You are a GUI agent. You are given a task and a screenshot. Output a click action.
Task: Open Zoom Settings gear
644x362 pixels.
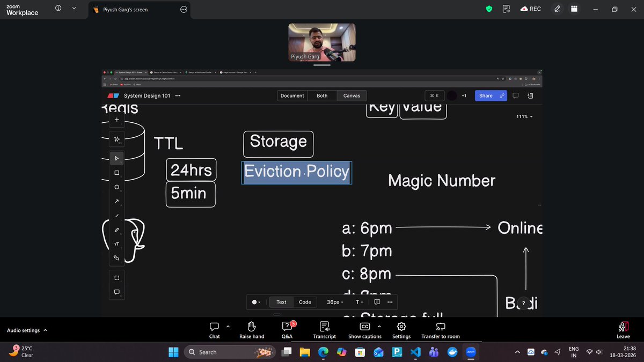click(401, 330)
